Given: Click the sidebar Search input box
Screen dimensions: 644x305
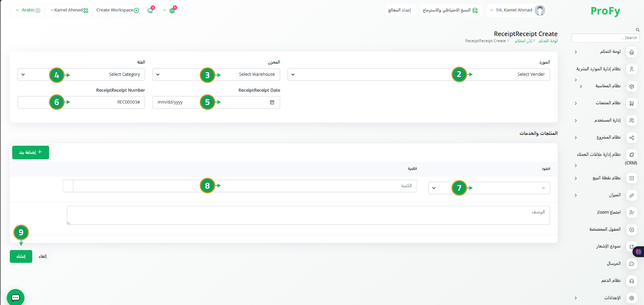Looking at the screenshot, I should click(x=606, y=38).
